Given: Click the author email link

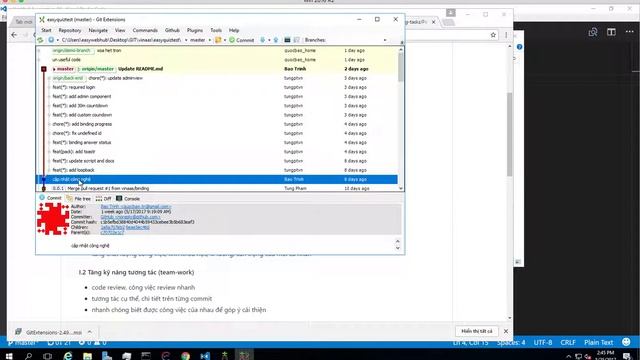Looking at the screenshot, I should pyautogui.click(x=136, y=207).
